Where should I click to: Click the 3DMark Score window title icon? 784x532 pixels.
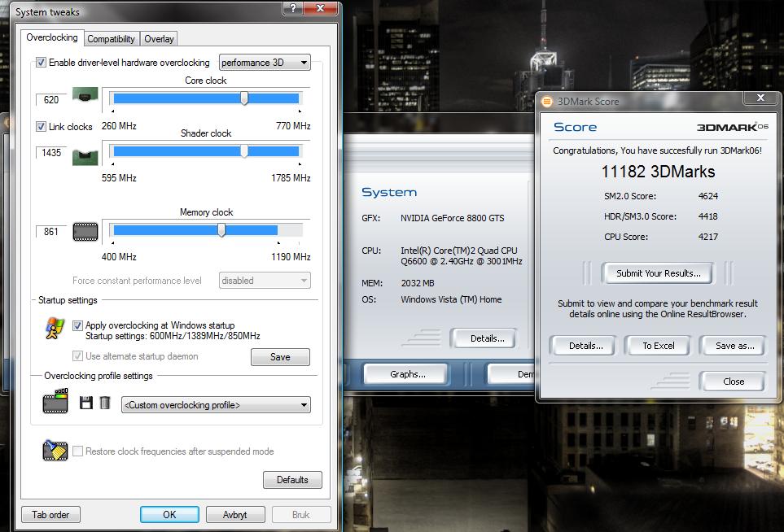(x=547, y=102)
